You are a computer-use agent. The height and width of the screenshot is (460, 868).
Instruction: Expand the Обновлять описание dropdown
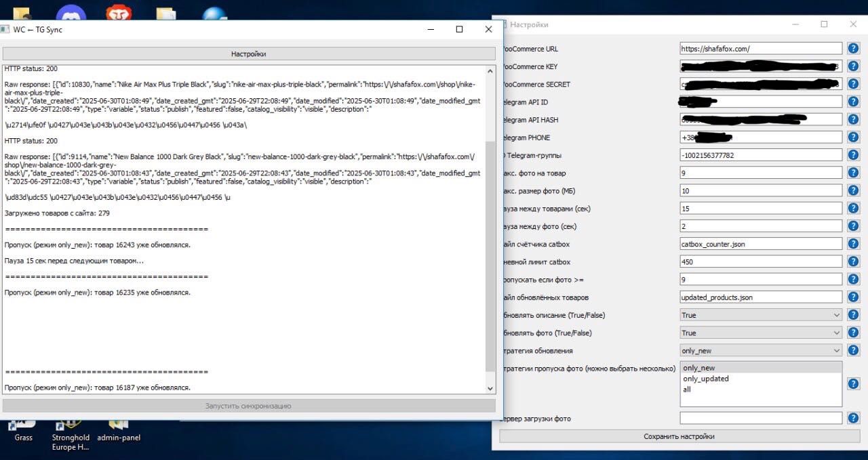(x=762, y=315)
